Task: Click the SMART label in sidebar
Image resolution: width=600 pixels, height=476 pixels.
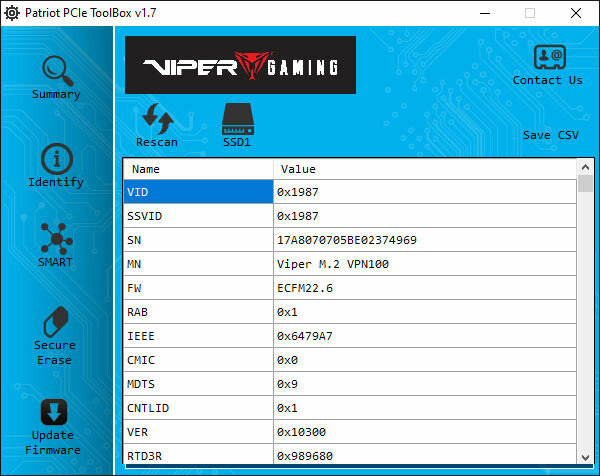Action: pos(55,262)
